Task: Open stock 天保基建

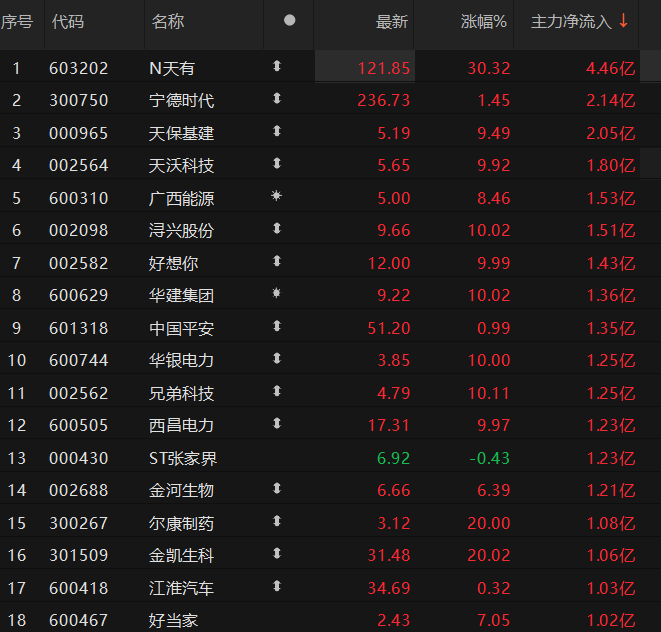Action: pos(181,134)
